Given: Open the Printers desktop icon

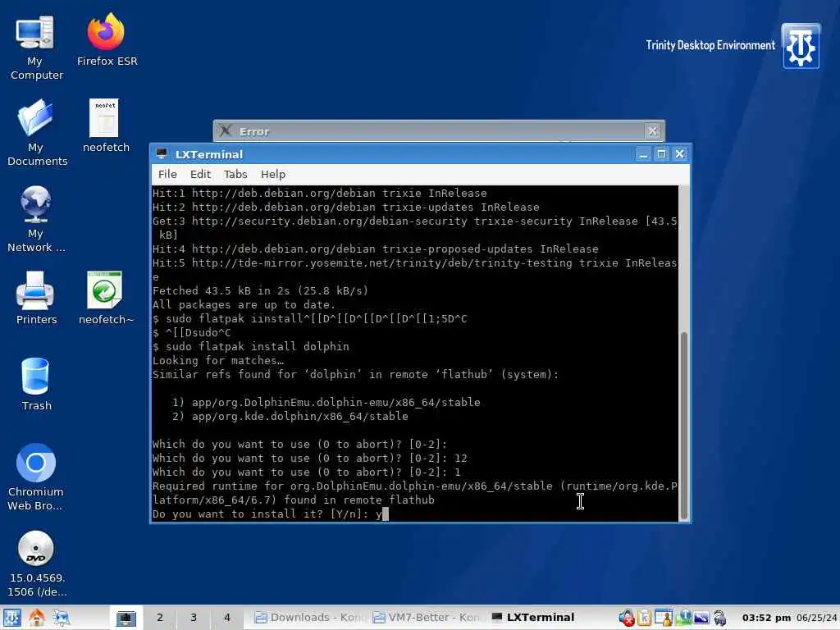Looking at the screenshot, I should (35, 298).
